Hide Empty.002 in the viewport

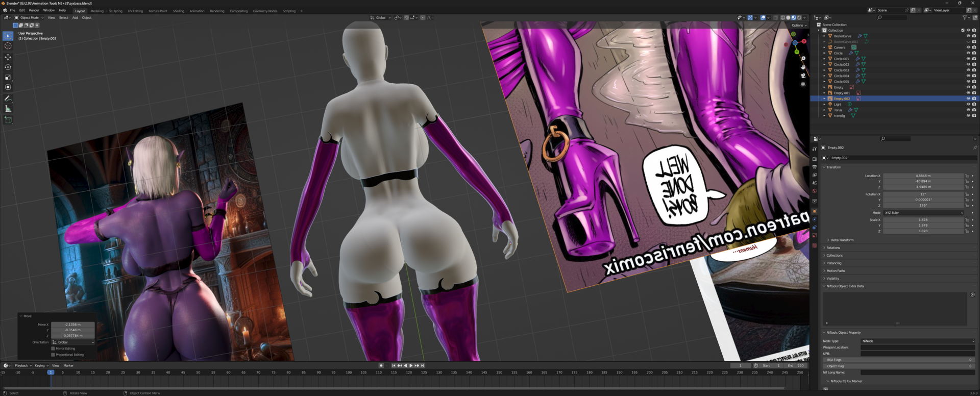point(968,98)
